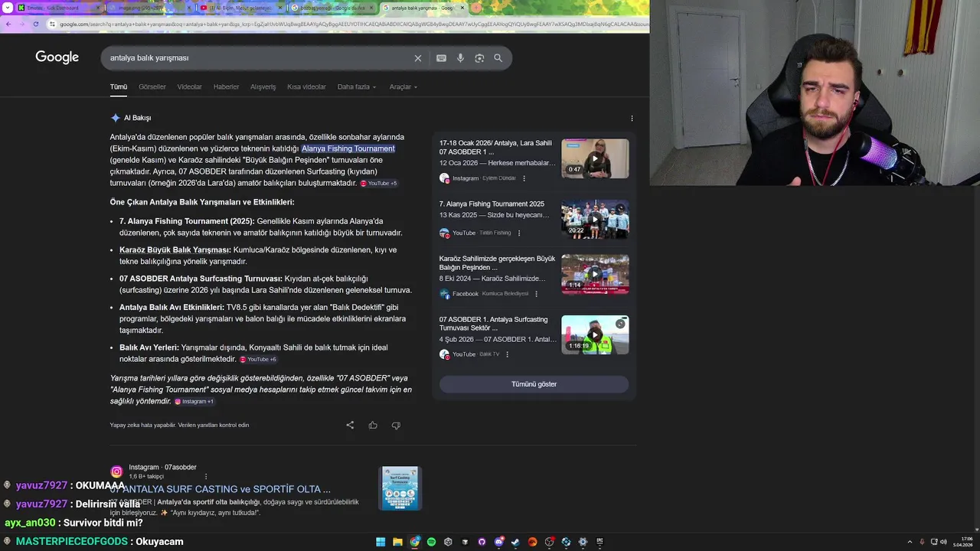Play the 1:14 Karaöz Facebook video thumbnail
Screen dimensions: 980x551
[x=595, y=274]
